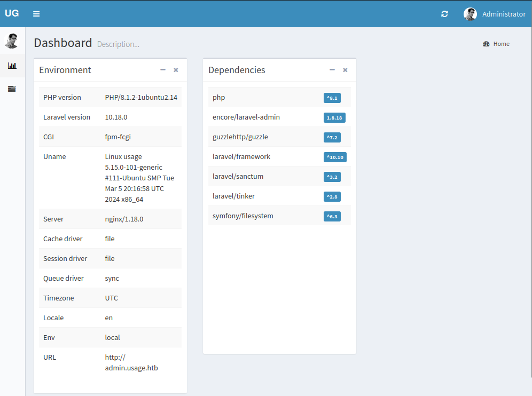532x396 pixels.
Task: Click the symfony/filesystem ^6.3 badge
Action: click(x=332, y=216)
